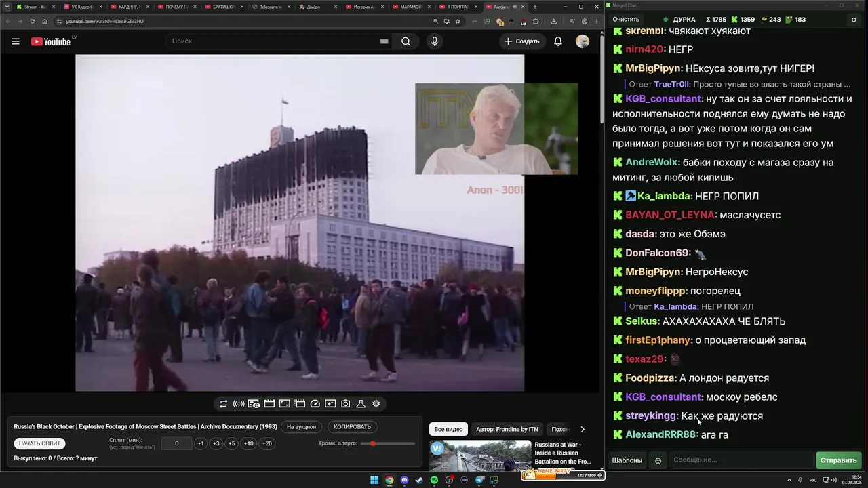Click the clapperboard icon in player toolbar
The height and width of the screenshot is (488, 868).
269,404
